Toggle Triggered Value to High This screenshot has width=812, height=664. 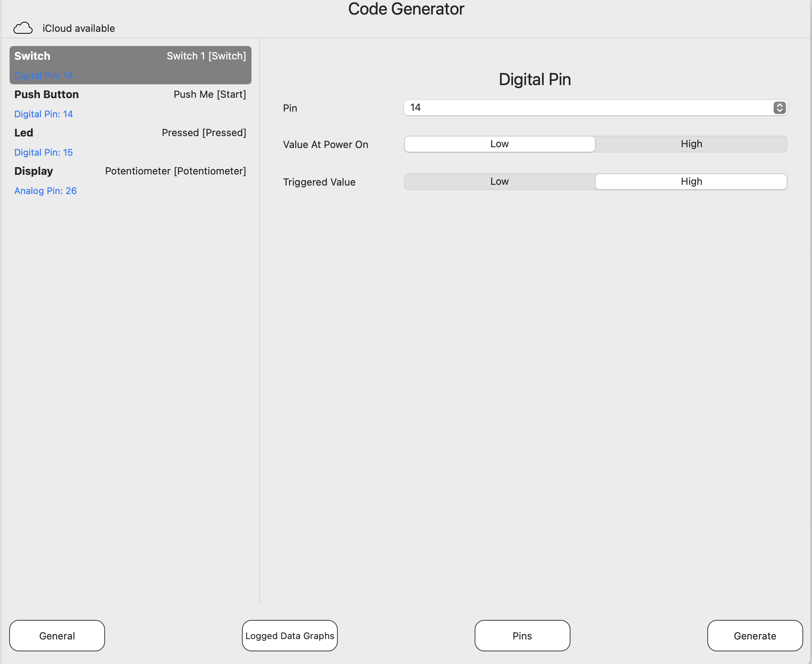click(x=691, y=181)
